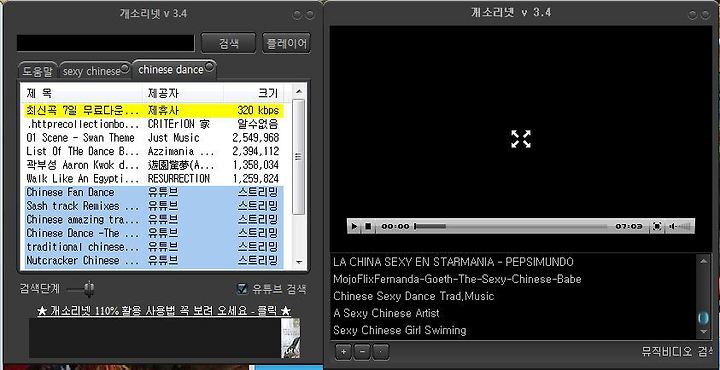Click the 검색 search button
Image resolution: width=720 pixels, height=370 pixels.
click(x=228, y=44)
